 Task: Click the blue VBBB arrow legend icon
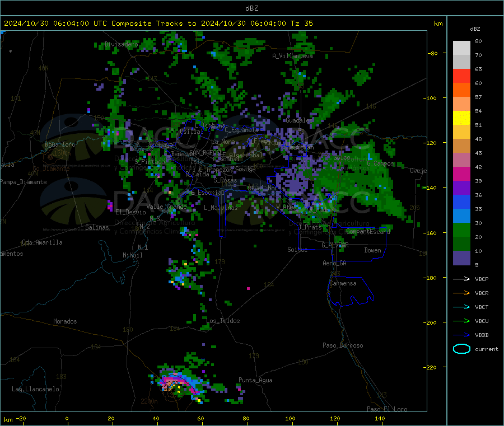[461, 335]
